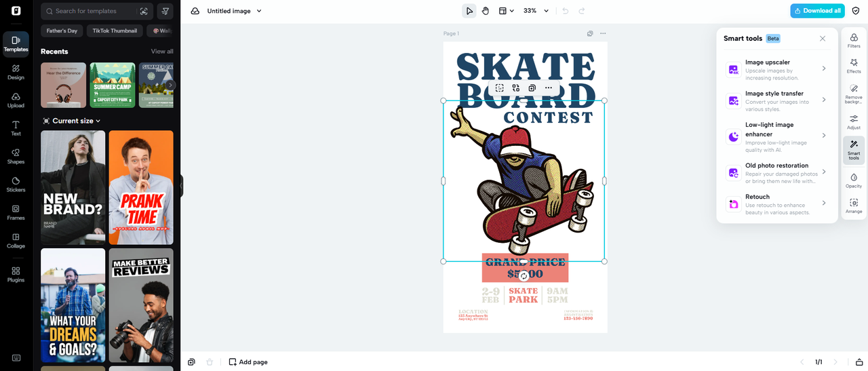Image resolution: width=868 pixels, height=371 pixels.
Task: Click Remove background tool
Action: click(854, 94)
